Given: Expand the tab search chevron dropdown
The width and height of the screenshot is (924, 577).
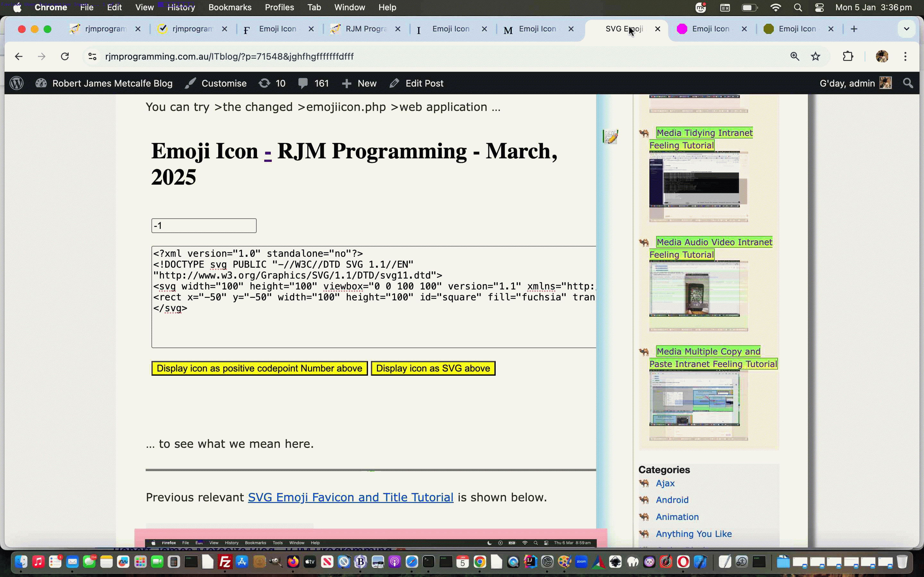Looking at the screenshot, I should click(906, 29).
